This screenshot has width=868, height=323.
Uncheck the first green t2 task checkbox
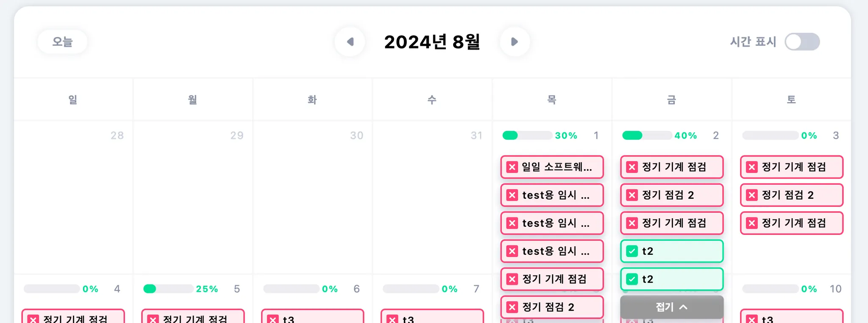click(x=632, y=251)
